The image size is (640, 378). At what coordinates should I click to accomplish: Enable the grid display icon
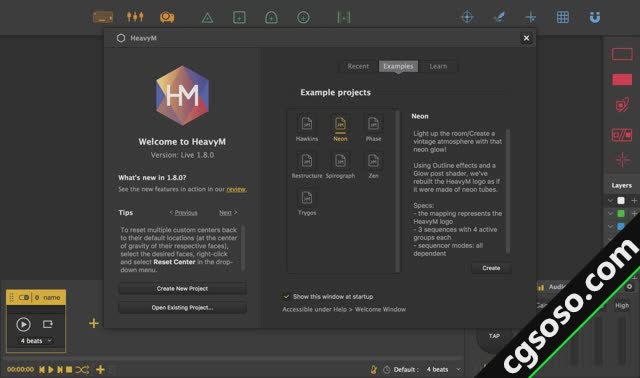pos(563,17)
